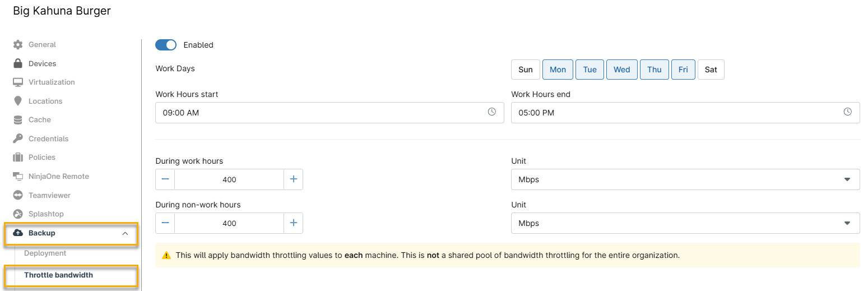868x291 pixels.
Task: Open Unit dropdown for non-work hours
Action: coord(685,223)
